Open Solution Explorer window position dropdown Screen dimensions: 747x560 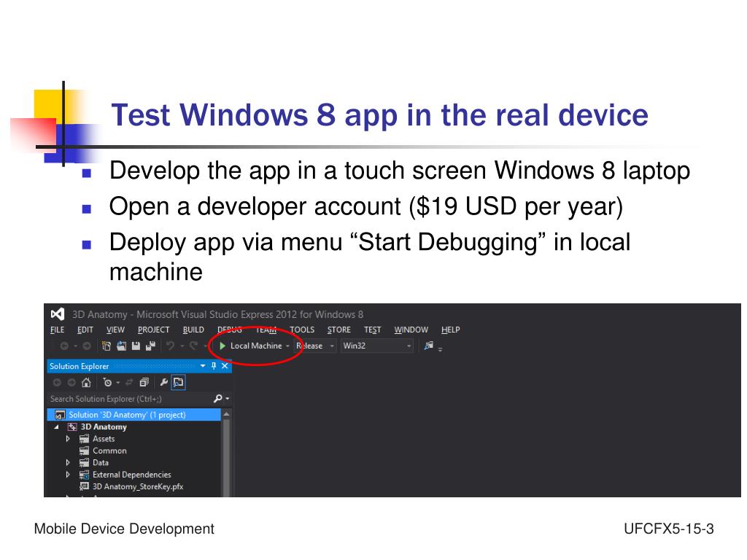click(x=203, y=366)
